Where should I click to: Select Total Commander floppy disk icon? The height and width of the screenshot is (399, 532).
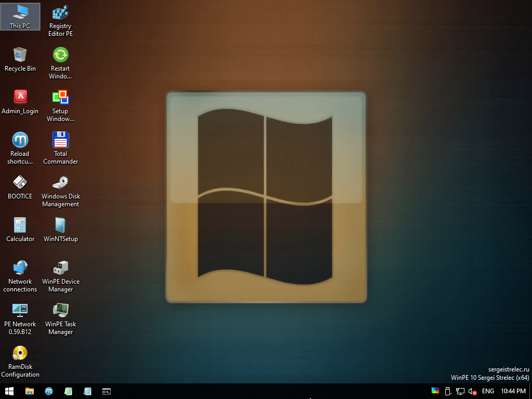click(x=61, y=140)
